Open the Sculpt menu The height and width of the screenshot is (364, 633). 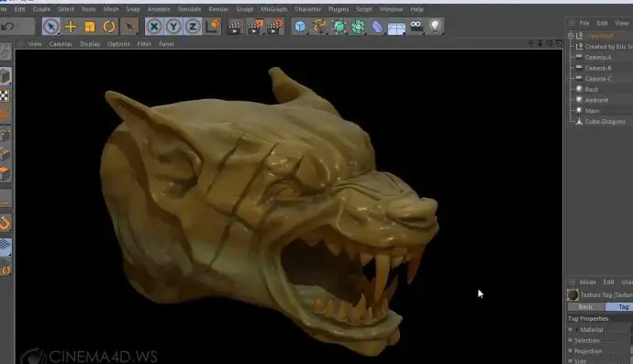(245, 9)
